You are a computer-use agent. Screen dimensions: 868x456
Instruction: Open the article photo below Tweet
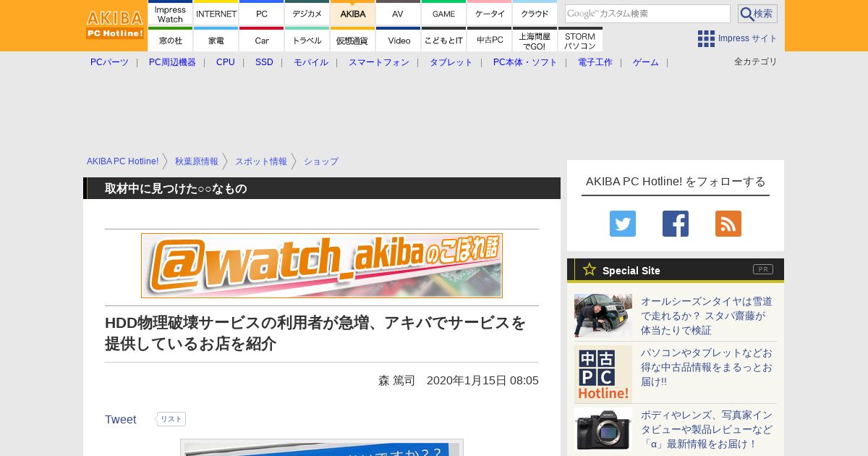coord(322,447)
